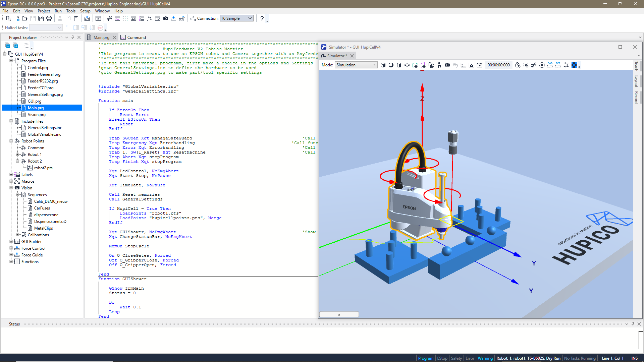The height and width of the screenshot is (362, 644).
Task: Select the camera/screenshot capture icon
Action: (166, 18)
